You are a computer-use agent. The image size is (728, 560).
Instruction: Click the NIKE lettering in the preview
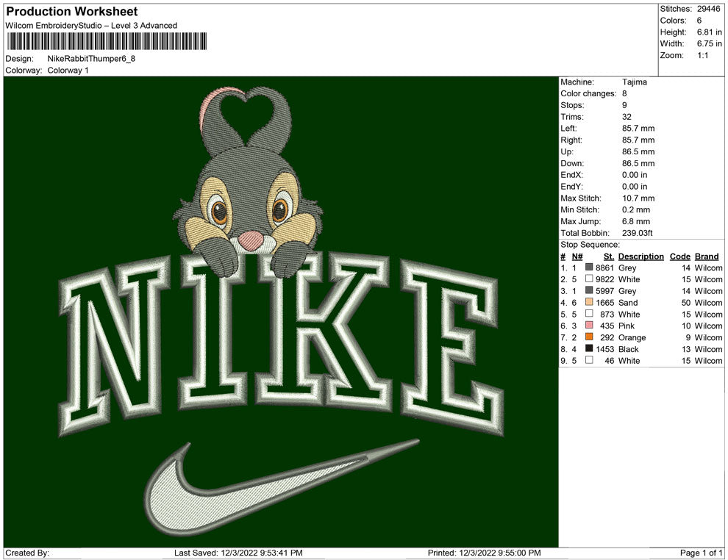[x=281, y=343]
